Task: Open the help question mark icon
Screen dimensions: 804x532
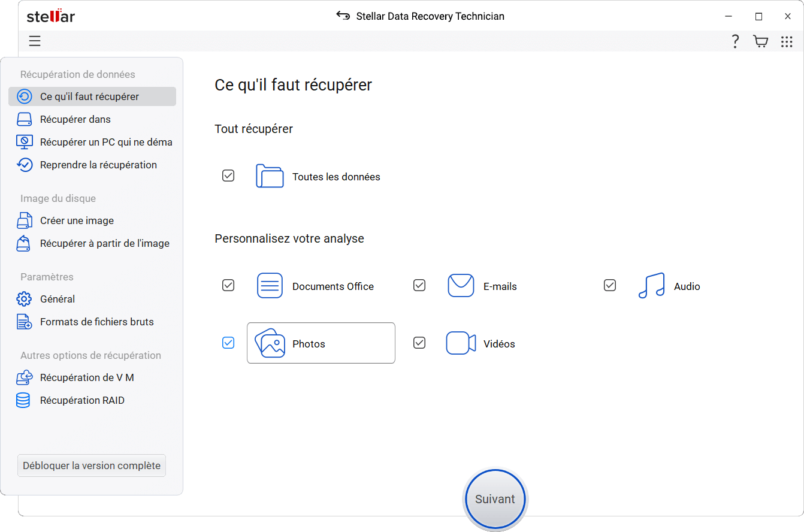Action: 736,41
